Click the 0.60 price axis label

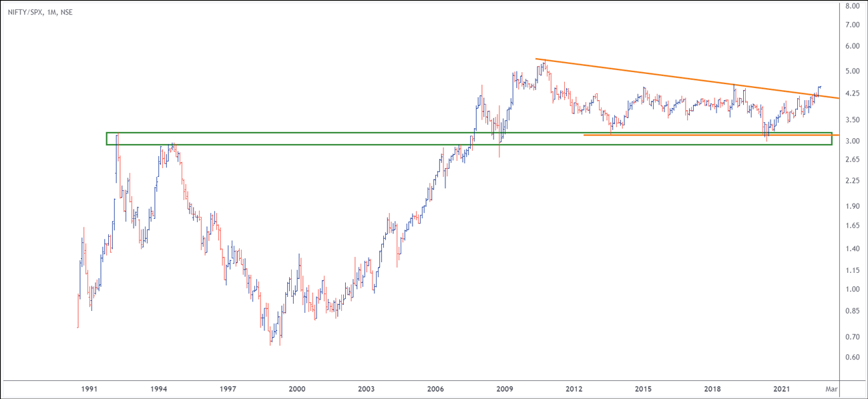pyautogui.click(x=853, y=357)
